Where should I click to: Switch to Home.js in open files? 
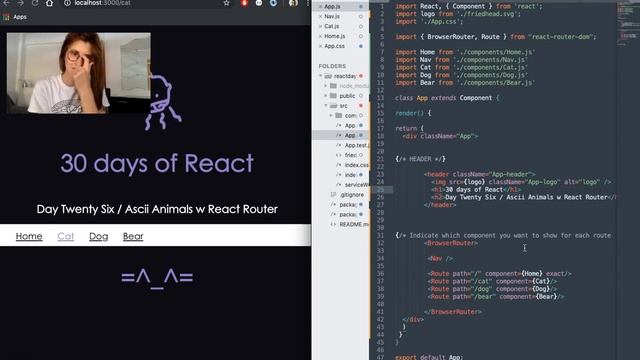coord(335,36)
